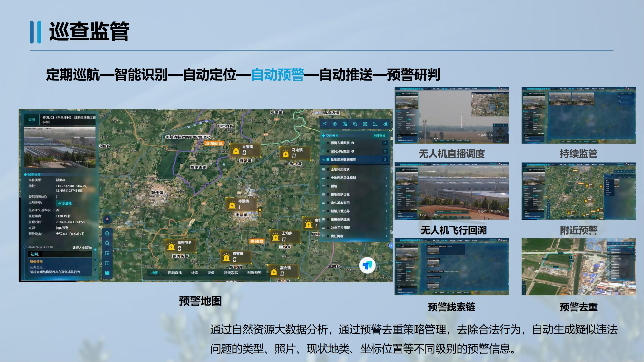This screenshot has width=644, height=362.
Task: Expand the 土地利用现状 layer chevron
Action: pos(386,169)
